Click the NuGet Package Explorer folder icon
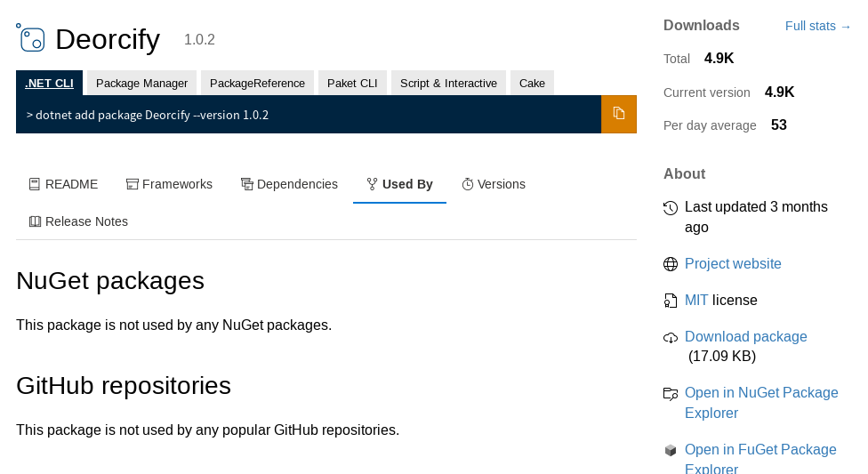 click(671, 394)
